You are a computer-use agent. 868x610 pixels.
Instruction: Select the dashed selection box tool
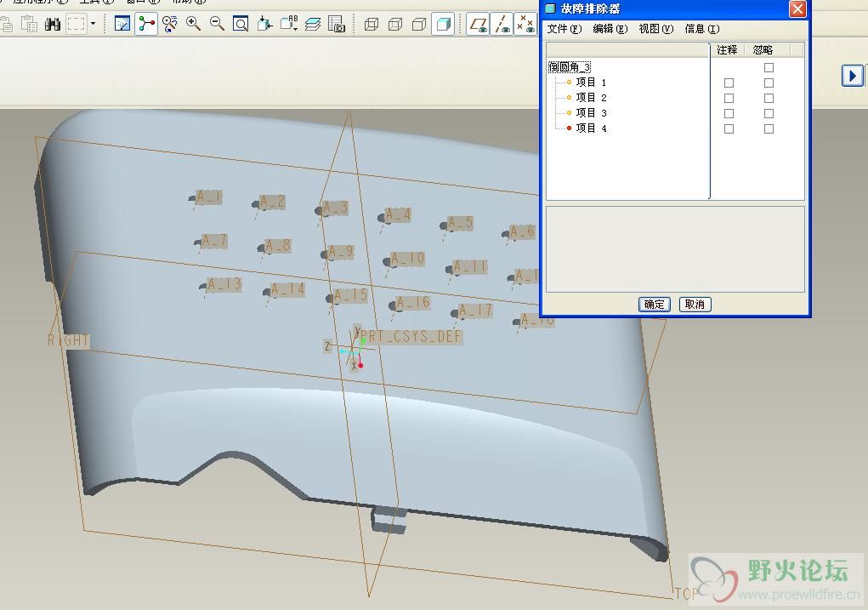(76, 24)
